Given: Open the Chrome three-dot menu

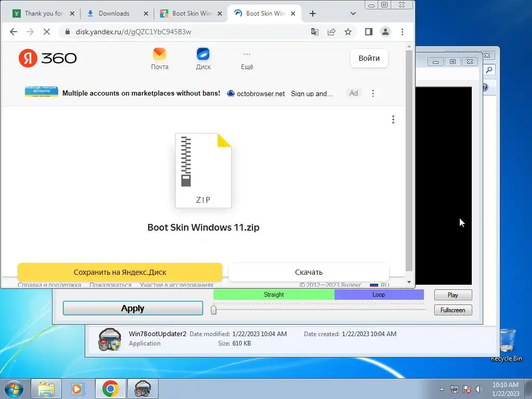Looking at the screenshot, I should [x=403, y=32].
